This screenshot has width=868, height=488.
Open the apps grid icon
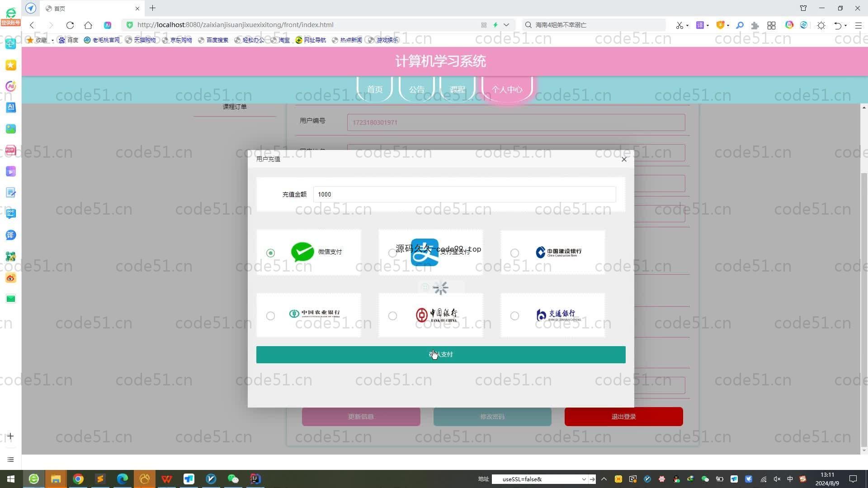[771, 25]
